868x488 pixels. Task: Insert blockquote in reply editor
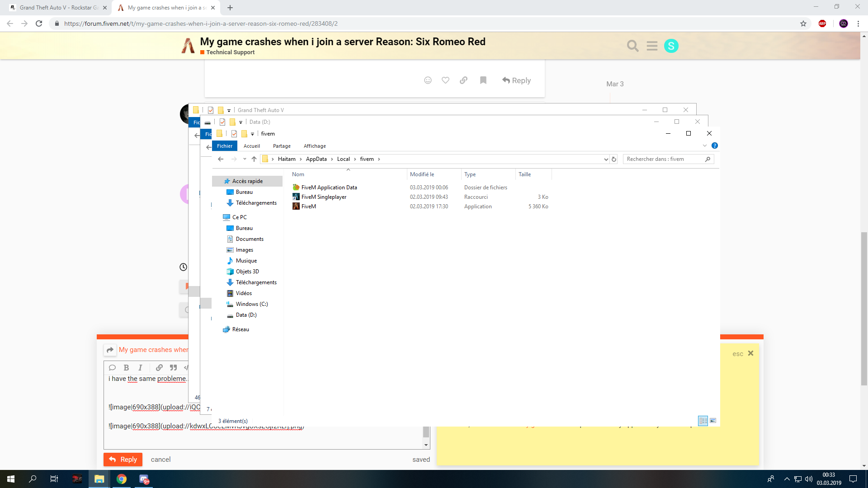tap(173, 367)
